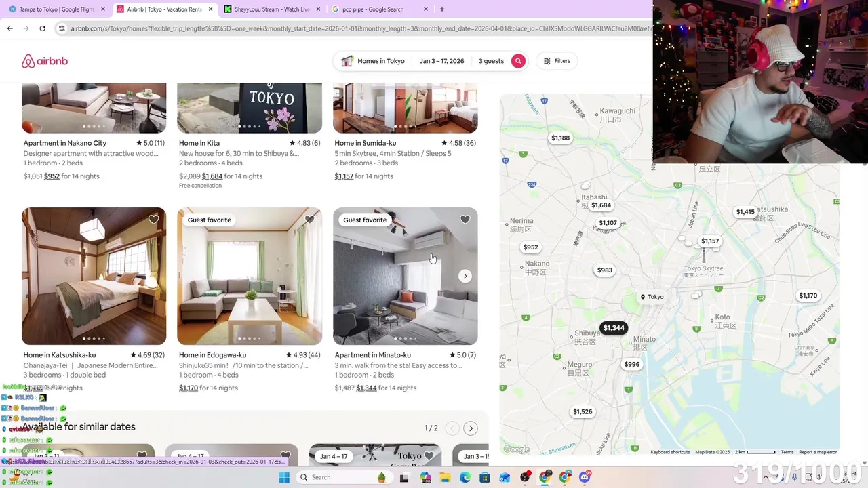Open OBS Studio from the taskbar

[x=525, y=477]
